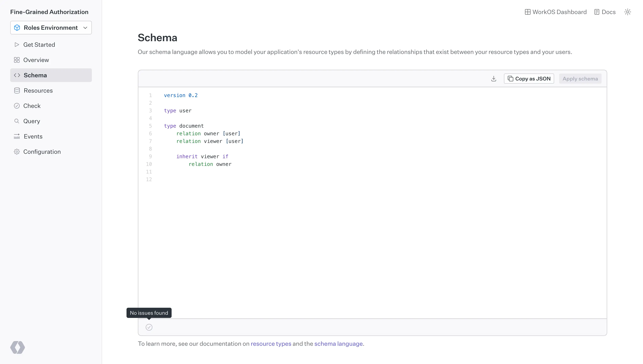Viewport: 643px width, 364px height.
Task: Open the Docs link
Action: tap(605, 12)
